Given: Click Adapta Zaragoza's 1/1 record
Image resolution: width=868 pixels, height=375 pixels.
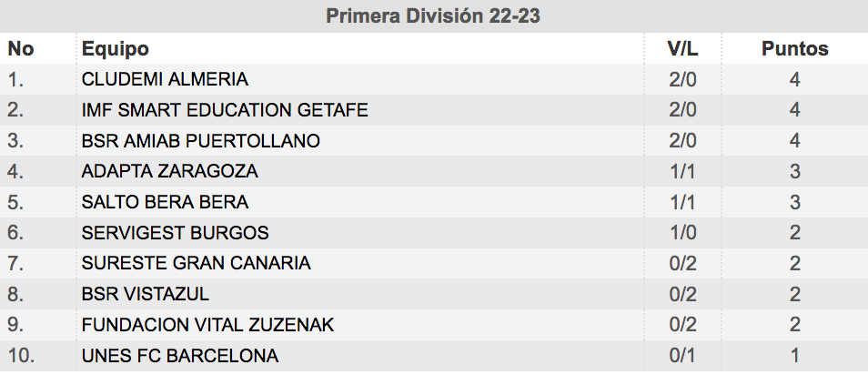Looking at the screenshot, I should (682, 171).
